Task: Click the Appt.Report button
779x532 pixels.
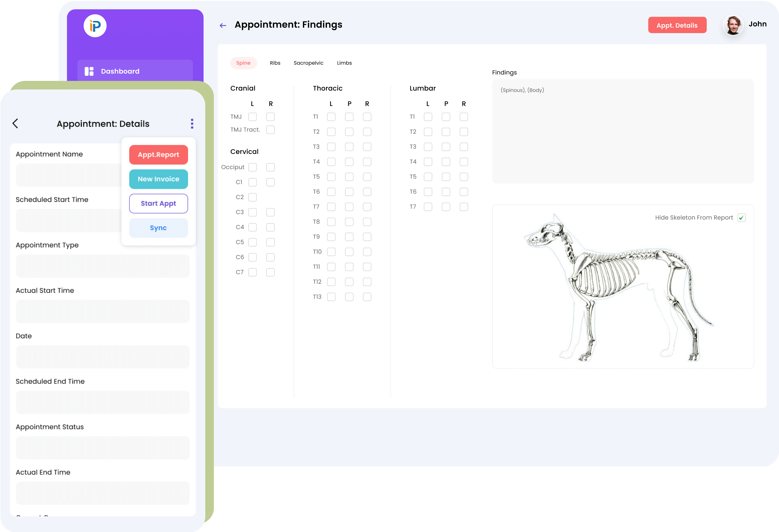Action: point(158,154)
